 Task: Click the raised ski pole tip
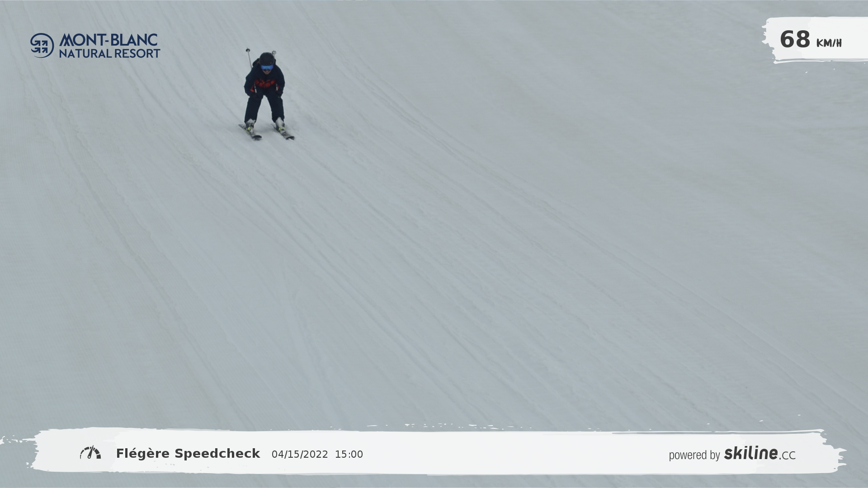248,50
